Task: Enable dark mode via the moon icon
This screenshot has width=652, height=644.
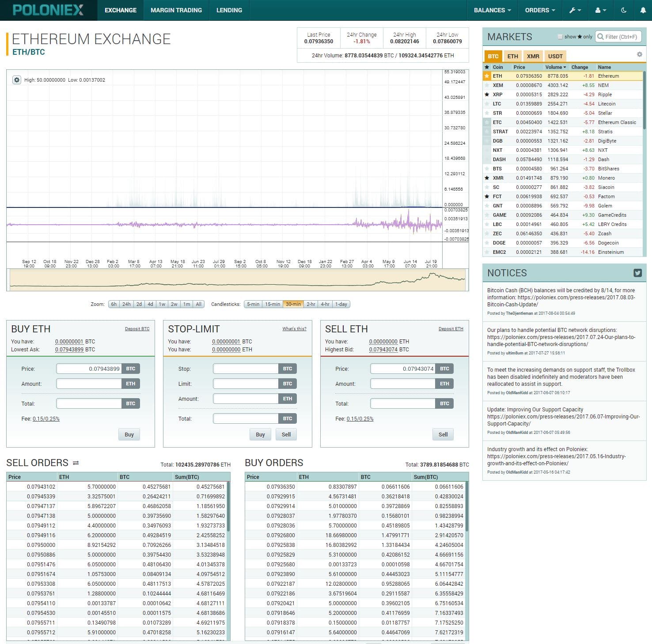Action: 624,10
